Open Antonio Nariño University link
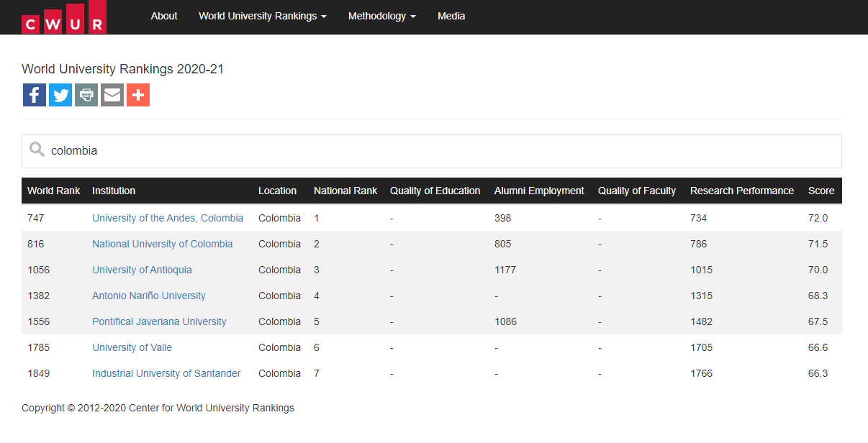This screenshot has height=443, width=868. 149,296
